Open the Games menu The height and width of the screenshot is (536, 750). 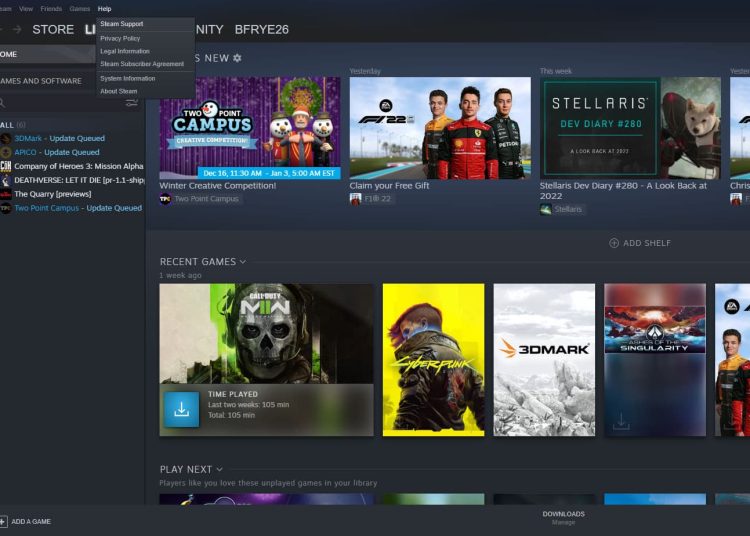[x=79, y=9]
